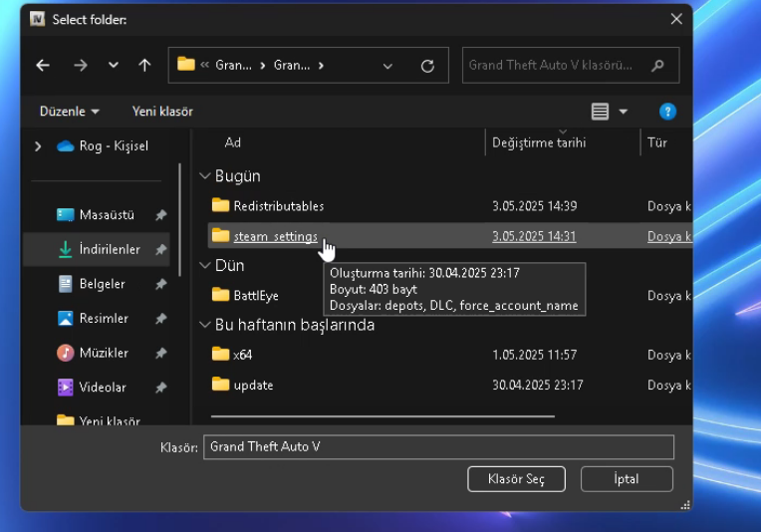Click pin icon beside İndirilenler
Image resolution: width=761 pixels, height=532 pixels.
click(x=160, y=249)
